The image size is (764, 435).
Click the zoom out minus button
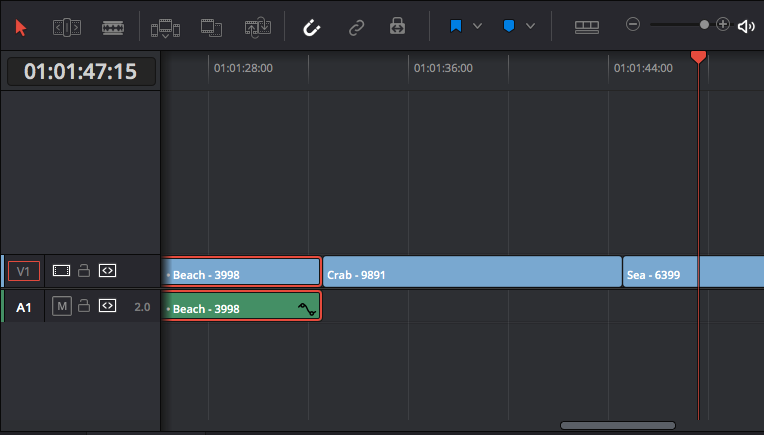pos(633,24)
